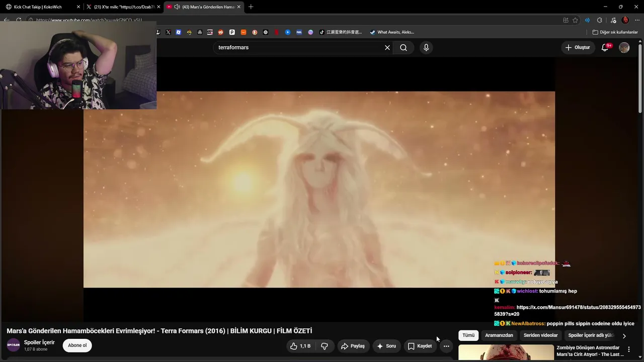644x362 pixels.
Task: Open browser media control music icon
Action: (613, 20)
